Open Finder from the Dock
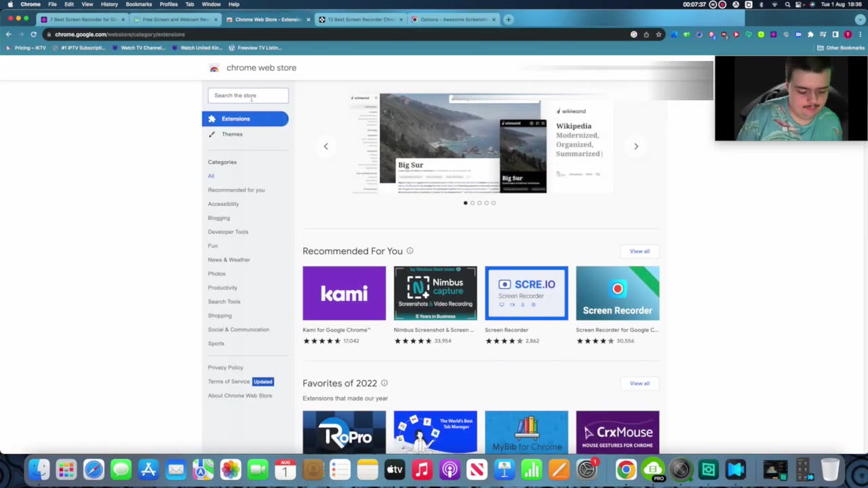This screenshot has height=488, width=868. [39, 469]
